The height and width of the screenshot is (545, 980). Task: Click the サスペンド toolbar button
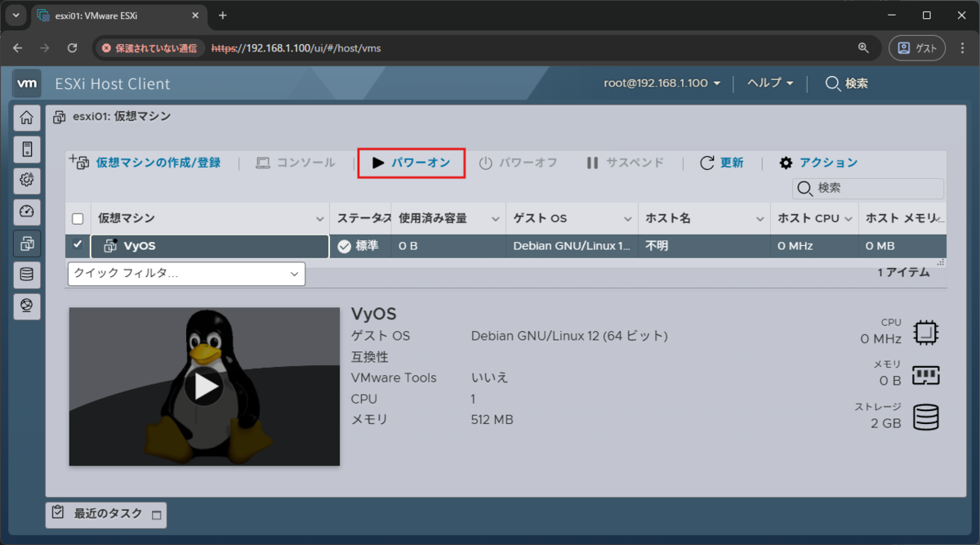(x=626, y=163)
